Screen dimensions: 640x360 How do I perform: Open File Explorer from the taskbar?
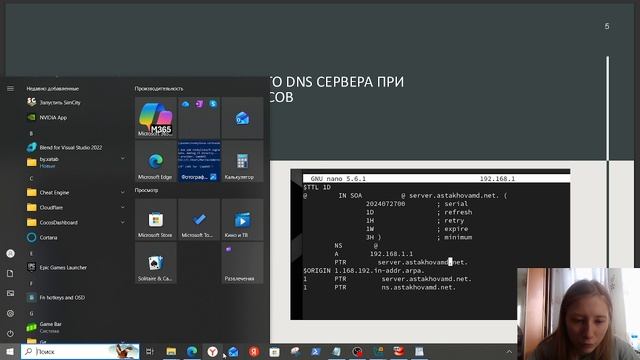pos(171,351)
